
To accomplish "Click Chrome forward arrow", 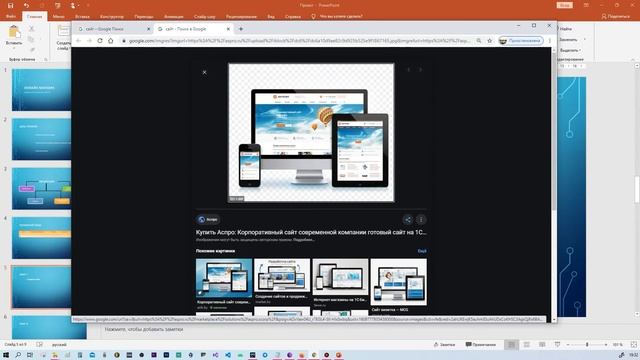I will (x=89, y=40).
